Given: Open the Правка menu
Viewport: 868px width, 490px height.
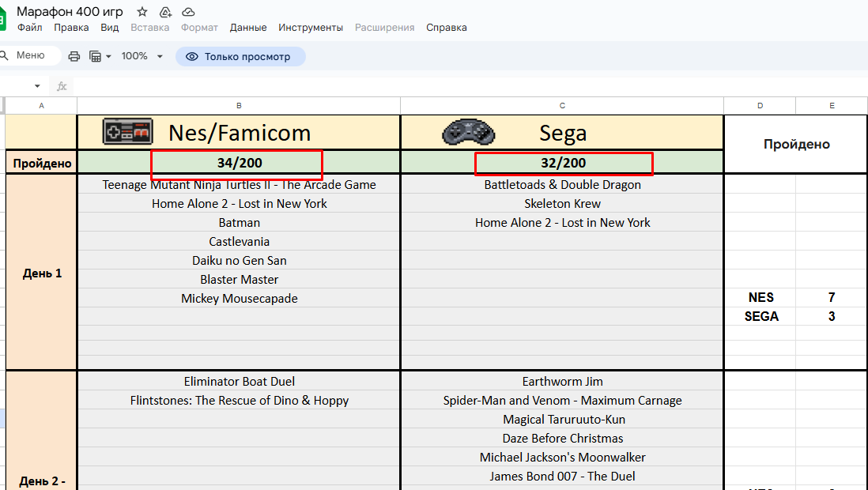Looking at the screenshot, I should pos(71,28).
